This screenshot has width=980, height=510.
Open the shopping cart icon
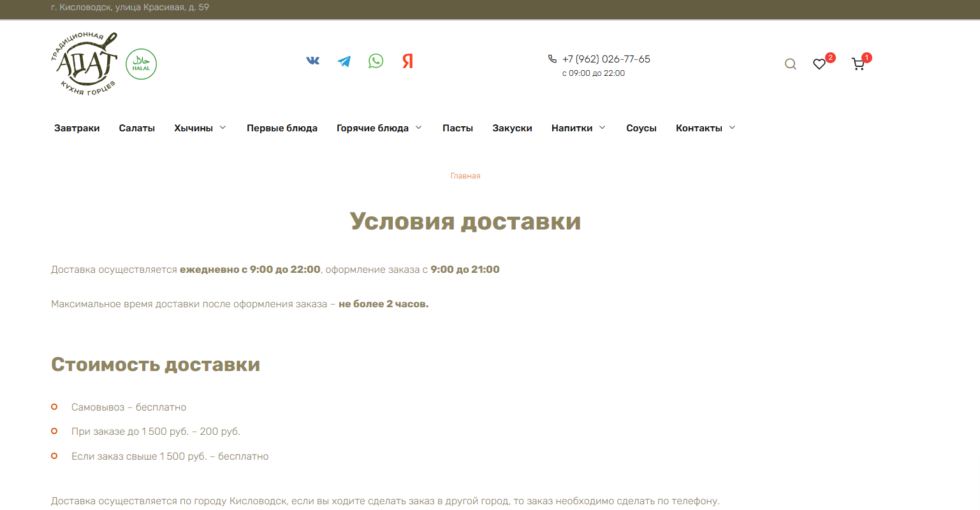click(858, 64)
